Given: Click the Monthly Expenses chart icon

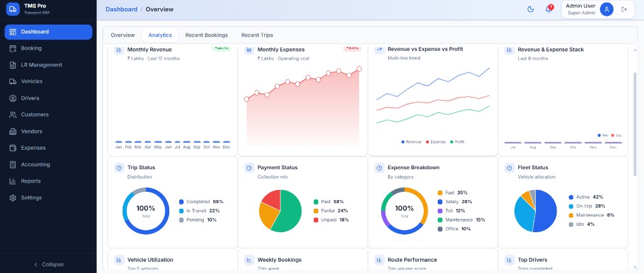Looking at the screenshot, I should [249, 50].
